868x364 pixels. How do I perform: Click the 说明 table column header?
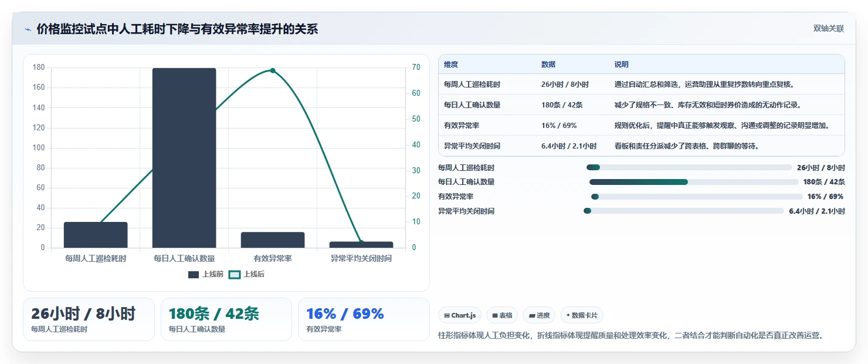[621, 65]
